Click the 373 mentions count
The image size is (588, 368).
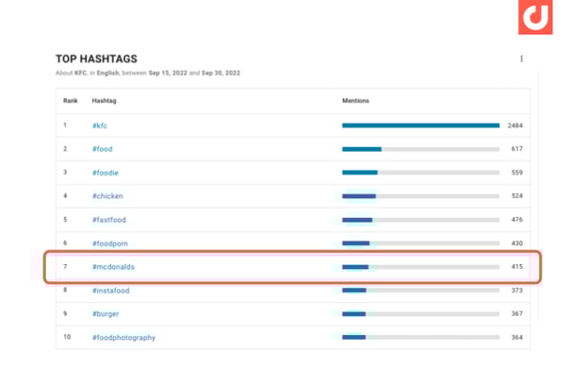coord(516,290)
